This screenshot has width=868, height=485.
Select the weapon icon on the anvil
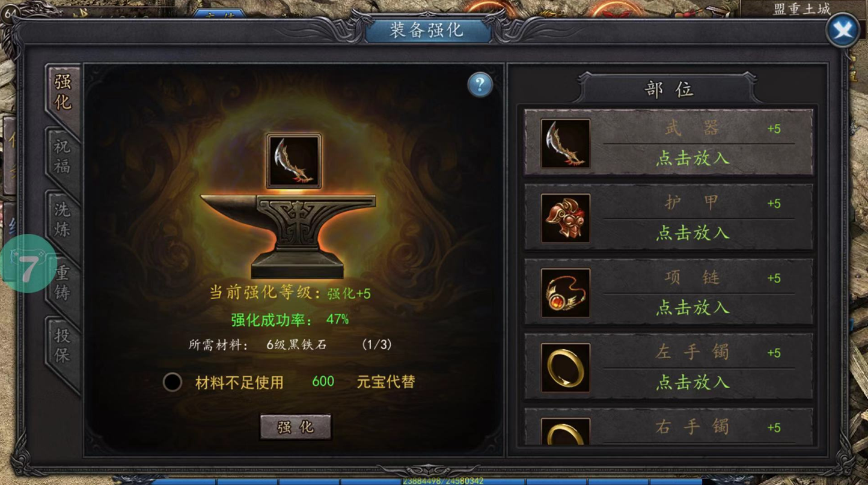tap(293, 161)
